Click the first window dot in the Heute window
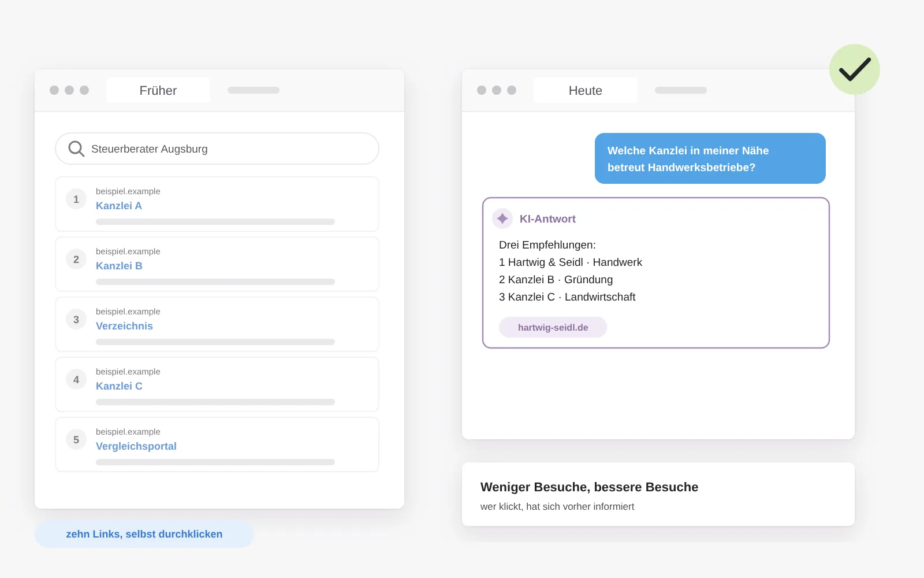Image resolution: width=924 pixels, height=578 pixels. click(482, 90)
